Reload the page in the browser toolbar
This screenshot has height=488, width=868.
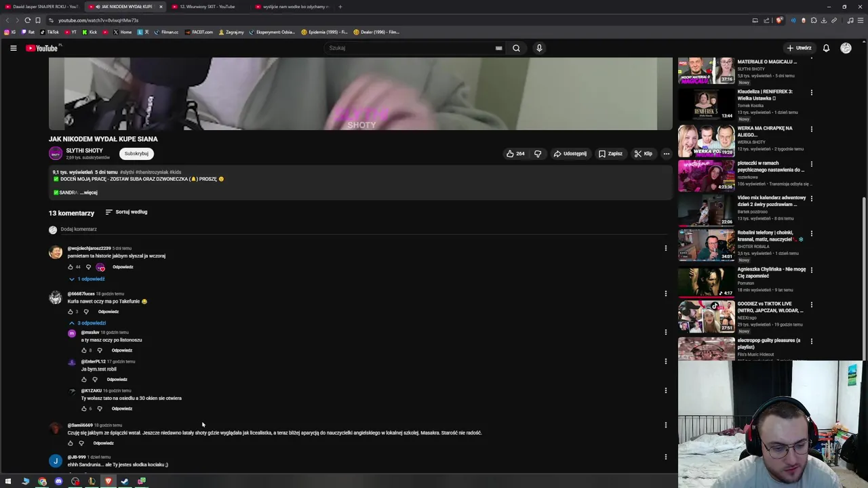click(x=28, y=20)
